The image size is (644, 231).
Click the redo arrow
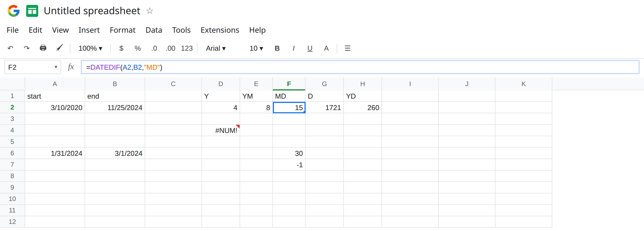[26, 48]
